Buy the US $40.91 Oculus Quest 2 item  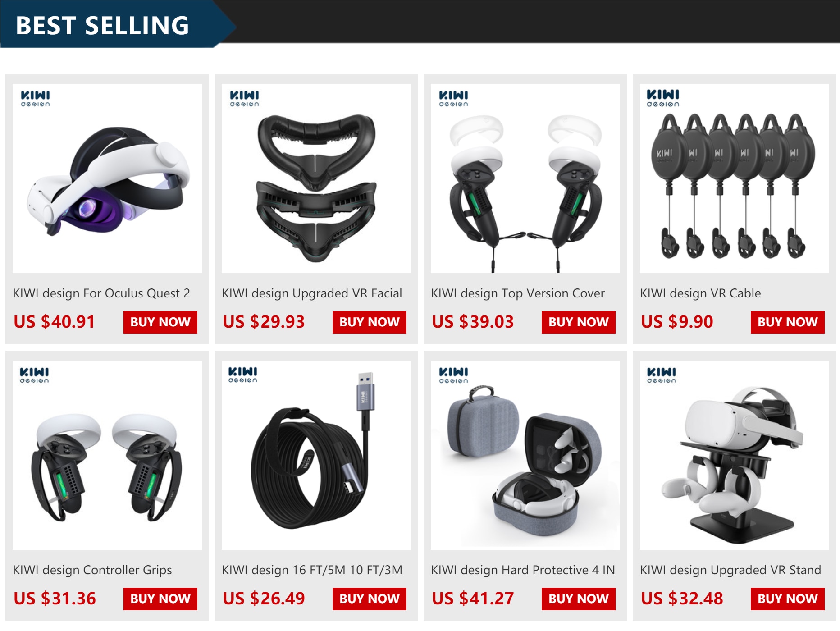[x=160, y=322]
